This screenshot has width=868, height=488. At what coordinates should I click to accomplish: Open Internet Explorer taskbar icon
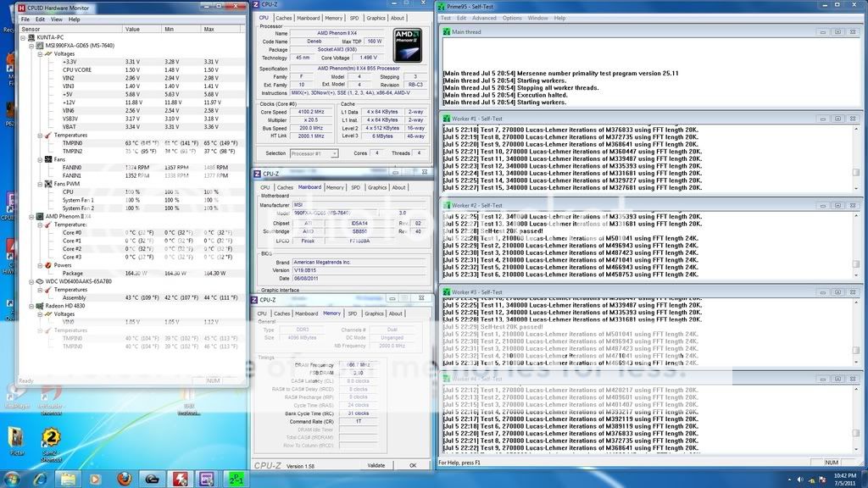click(40, 478)
